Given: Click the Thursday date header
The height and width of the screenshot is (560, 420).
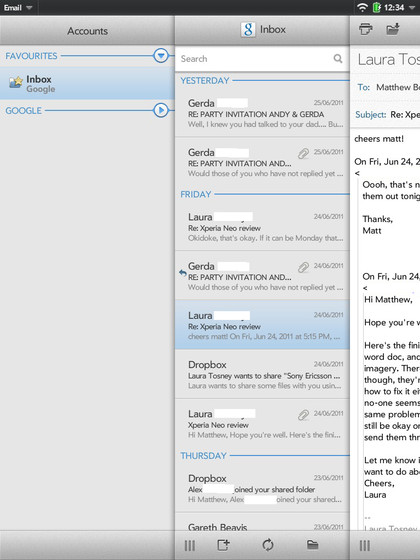Looking at the screenshot, I should [203, 456].
